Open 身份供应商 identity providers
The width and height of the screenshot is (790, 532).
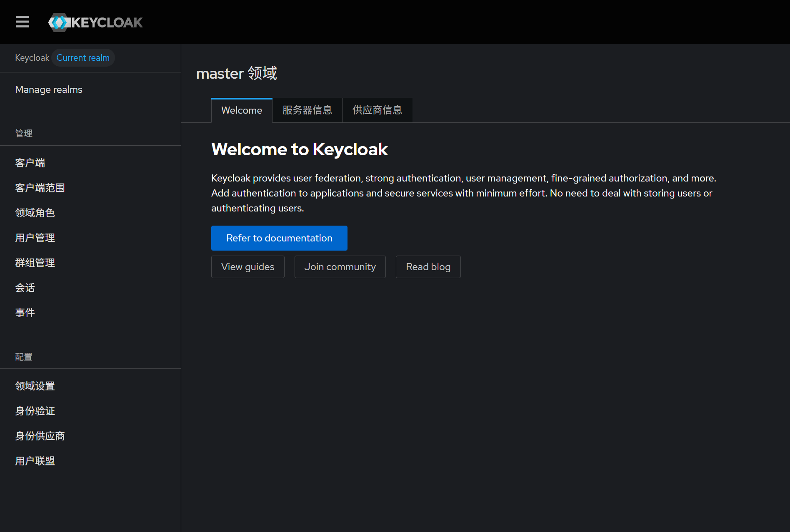point(40,436)
